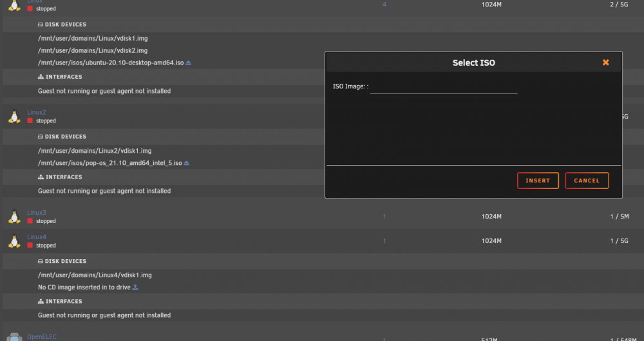Click the OpenELEC VM icon
Screen dimensions: 644x341
pyautogui.click(x=14, y=337)
